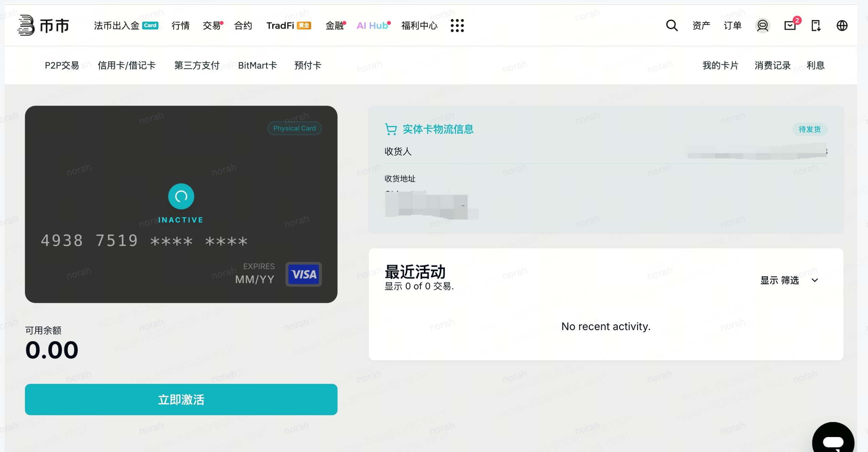The height and width of the screenshot is (452, 868).
Task: Open the nine-dot more menu grid
Action: click(457, 25)
